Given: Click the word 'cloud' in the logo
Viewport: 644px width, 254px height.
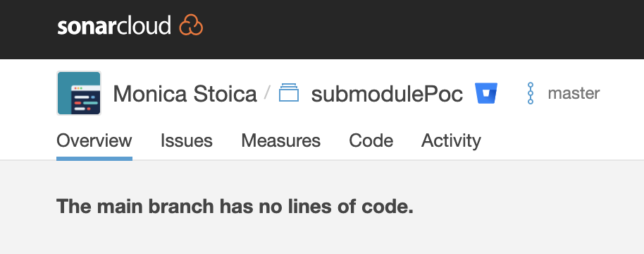Looking at the screenshot, I should tap(147, 25).
